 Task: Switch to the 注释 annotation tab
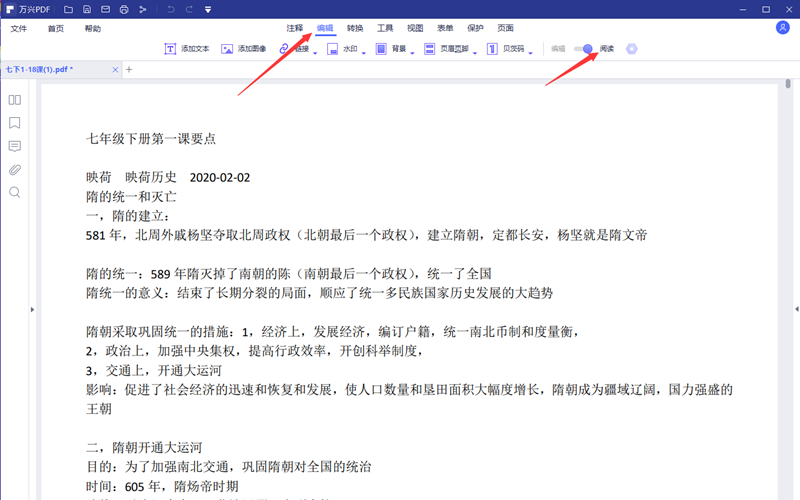click(295, 28)
